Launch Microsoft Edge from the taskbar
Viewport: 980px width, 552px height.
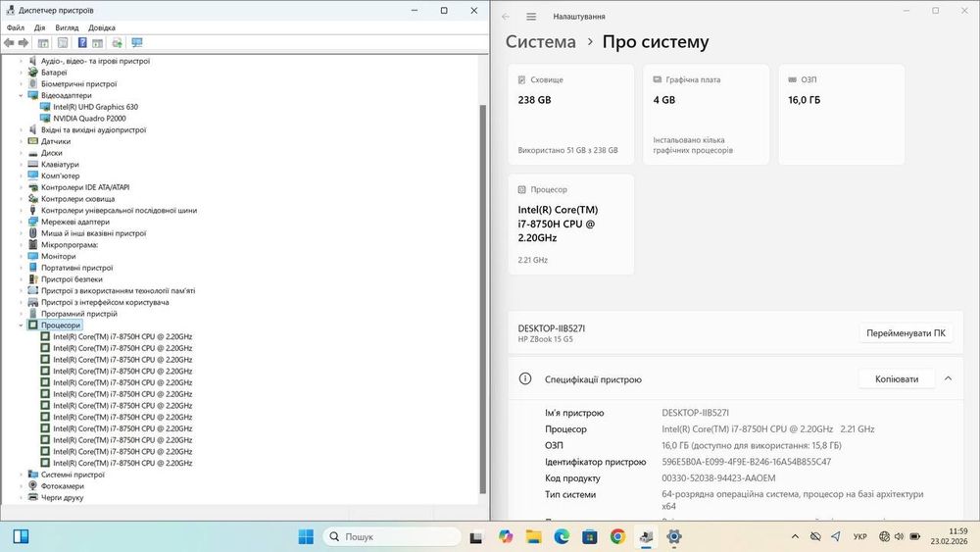562,536
